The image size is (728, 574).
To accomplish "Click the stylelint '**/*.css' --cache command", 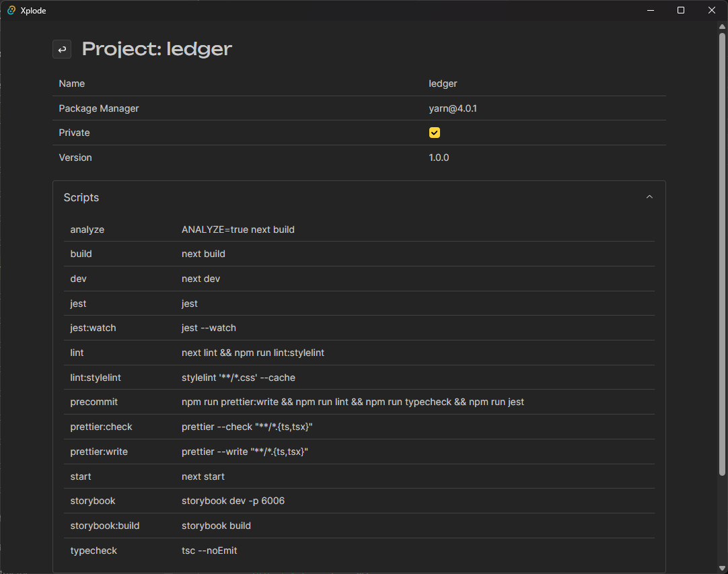I will (238, 378).
